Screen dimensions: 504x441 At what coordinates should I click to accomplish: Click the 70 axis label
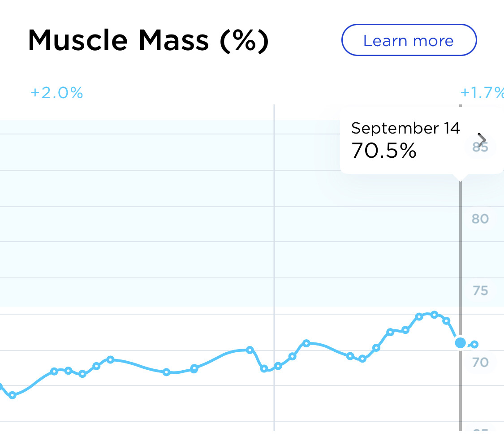(x=480, y=362)
